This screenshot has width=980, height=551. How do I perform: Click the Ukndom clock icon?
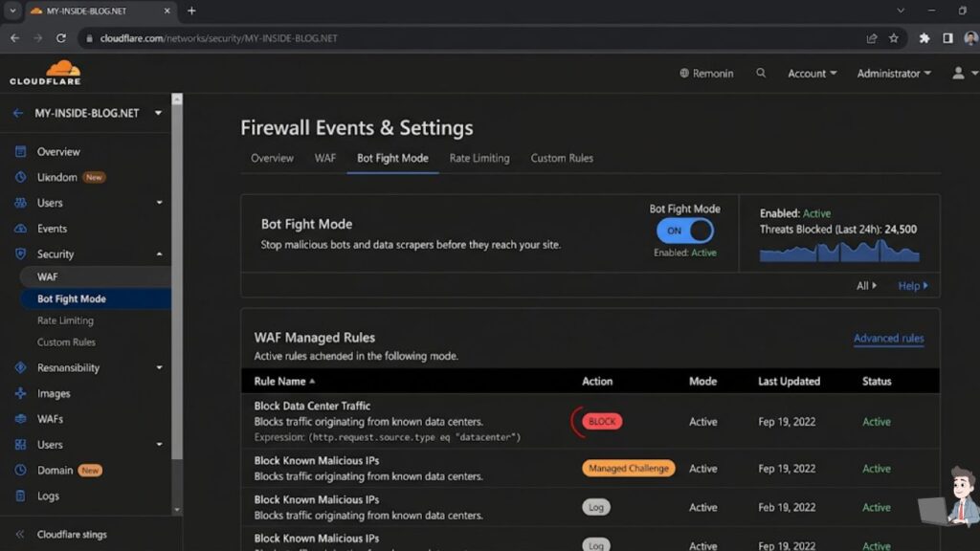coord(21,177)
